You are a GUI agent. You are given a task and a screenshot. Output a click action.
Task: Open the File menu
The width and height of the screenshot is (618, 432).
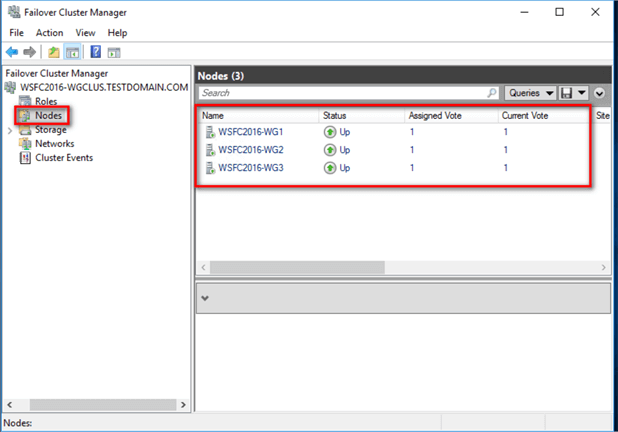coord(17,33)
